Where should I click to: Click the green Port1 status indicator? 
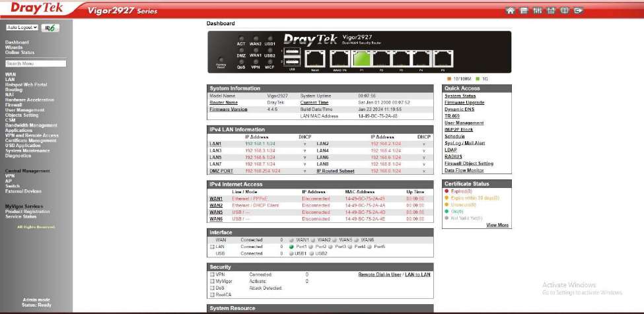pos(291,247)
